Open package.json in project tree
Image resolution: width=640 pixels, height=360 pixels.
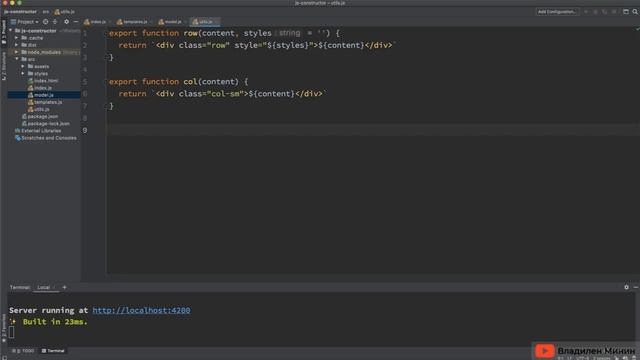click(40, 116)
